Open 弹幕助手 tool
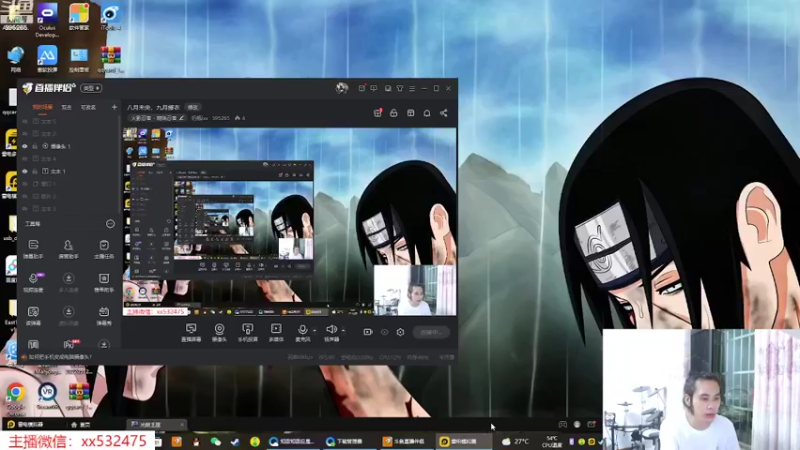The width and height of the screenshot is (800, 450). point(33,249)
